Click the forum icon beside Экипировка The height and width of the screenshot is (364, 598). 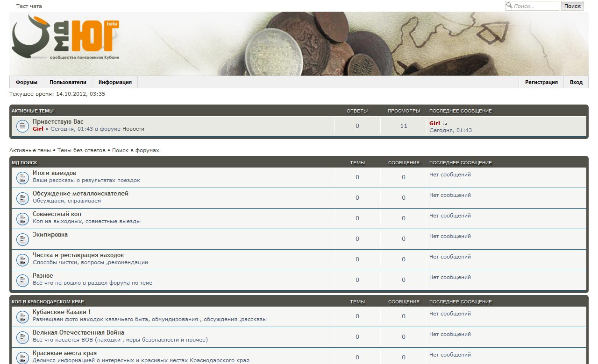(23, 239)
